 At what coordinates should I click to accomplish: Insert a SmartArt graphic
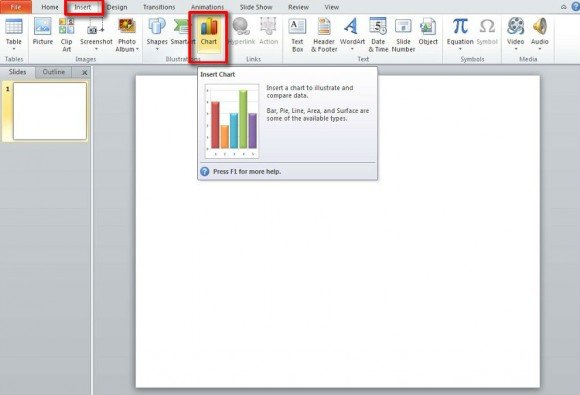(181, 31)
